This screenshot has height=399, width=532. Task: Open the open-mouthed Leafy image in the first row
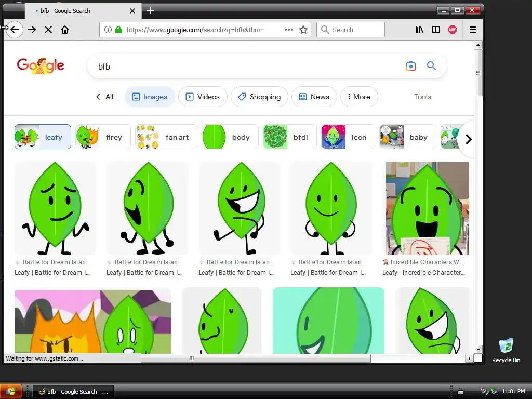147,208
